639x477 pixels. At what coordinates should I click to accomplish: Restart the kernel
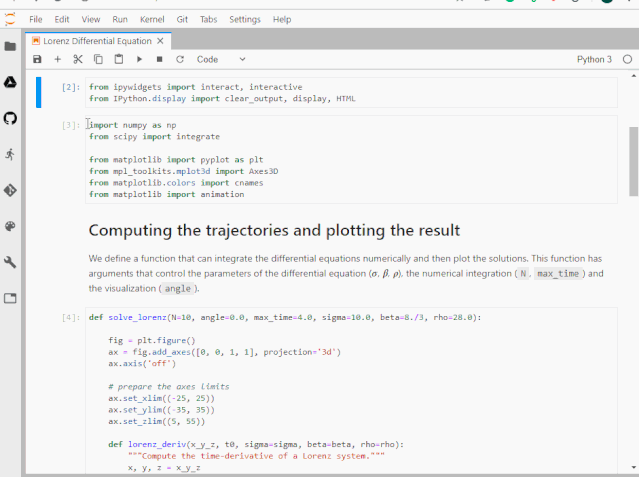(180, 59)
